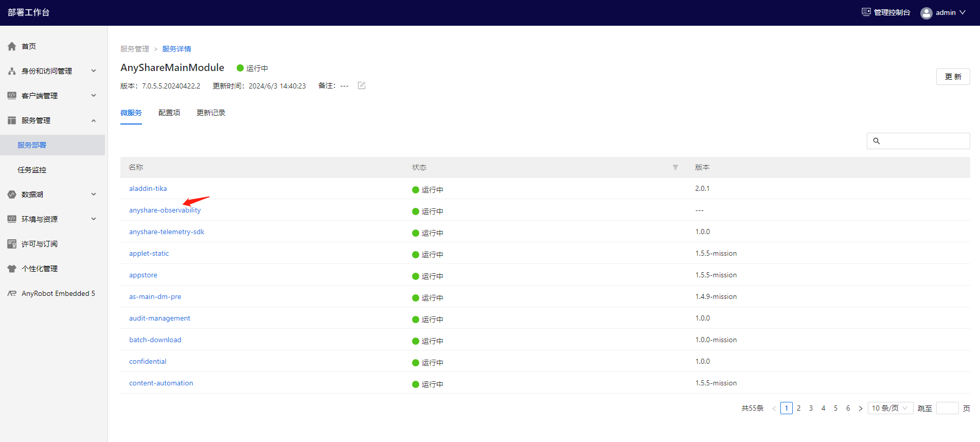Open the content-automation microservice link
Image resolution: width=980 pixels, height=442 pixels.
tap(162, 383)
